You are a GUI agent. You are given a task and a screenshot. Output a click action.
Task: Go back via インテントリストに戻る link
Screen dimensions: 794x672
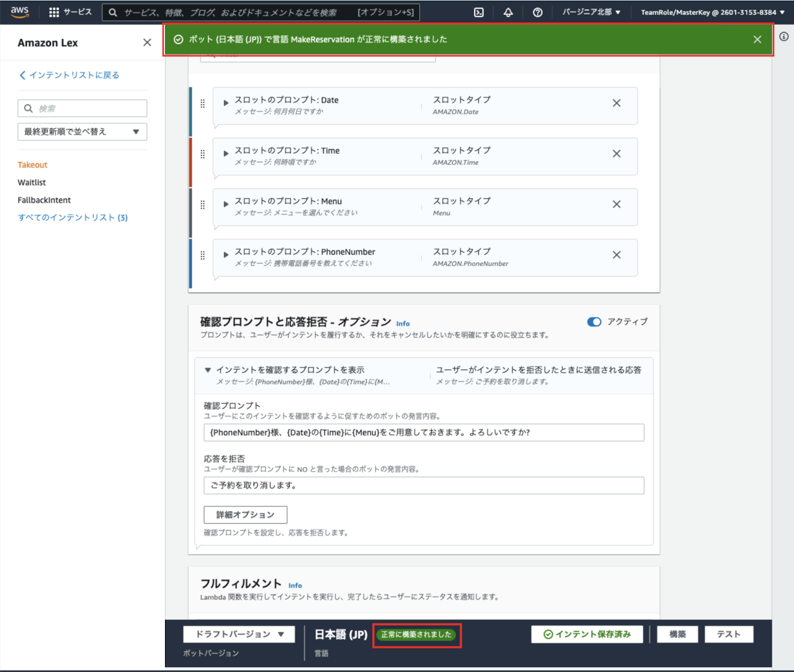point(74,75)
